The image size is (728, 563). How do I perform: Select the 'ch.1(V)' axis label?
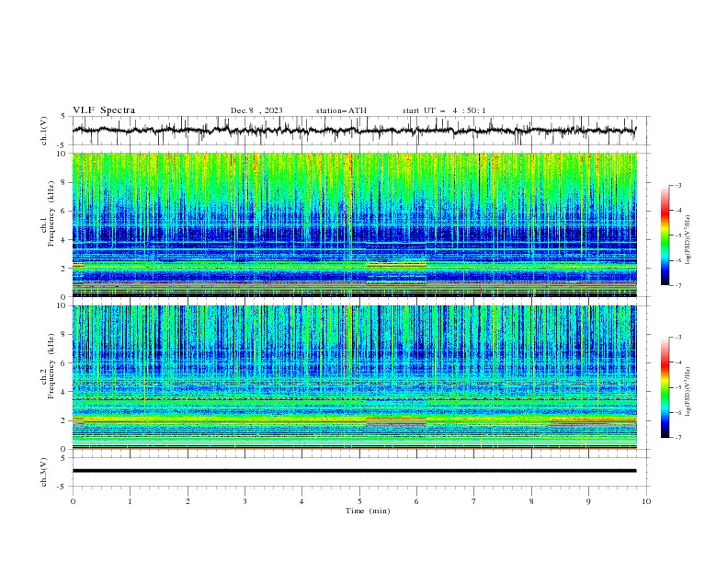pos(44,131)
